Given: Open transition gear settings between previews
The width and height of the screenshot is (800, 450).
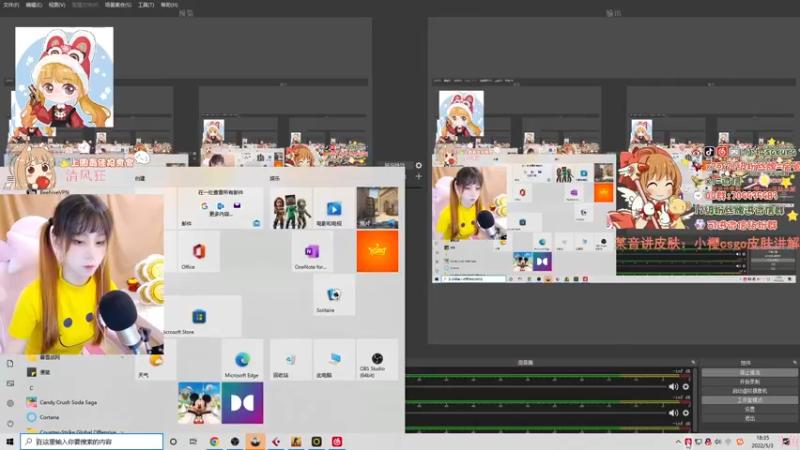Looking at the screenshot, I should coord(418,165).
